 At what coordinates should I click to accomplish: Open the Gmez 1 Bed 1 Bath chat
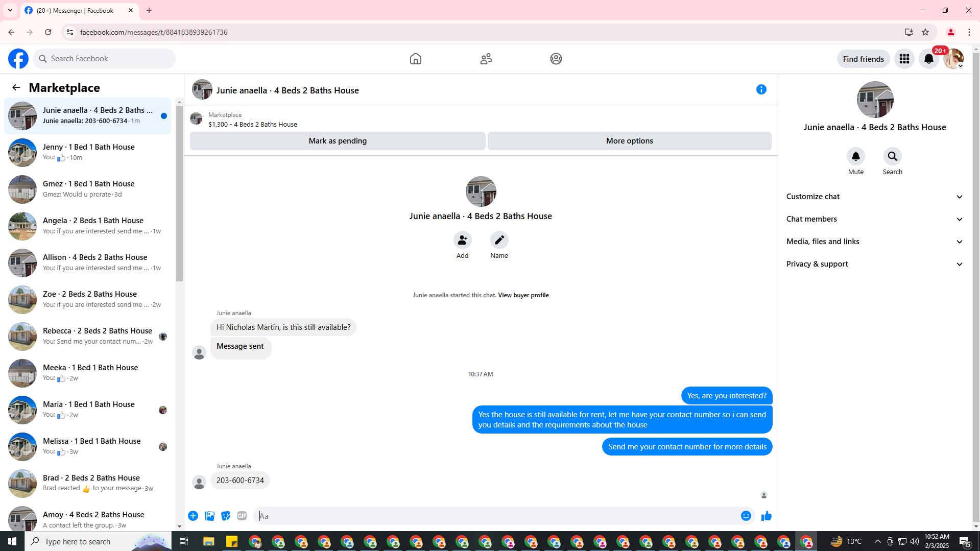[88, 189]
